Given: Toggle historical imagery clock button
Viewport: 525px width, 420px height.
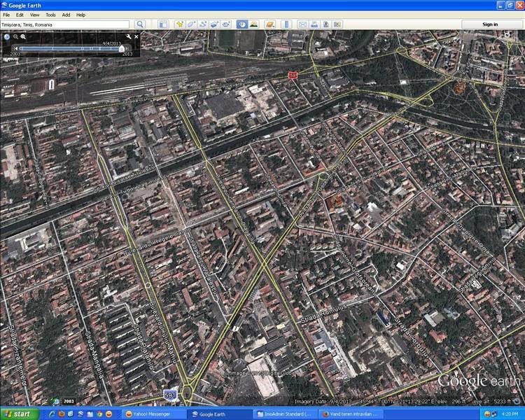Looking at the screenshot, I should [241, 24].
